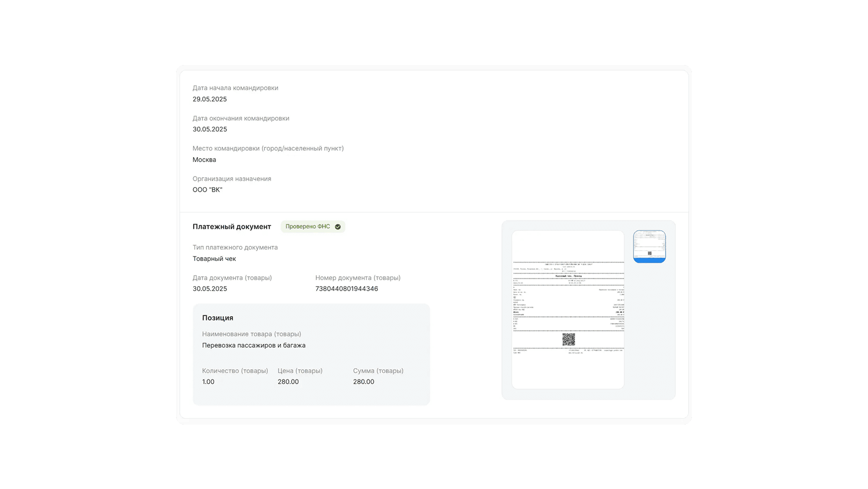The height and width of the screenshot is (489, 868).
Task: Click the "Тип платежного документа" label
Action: (x=235, y=247)
